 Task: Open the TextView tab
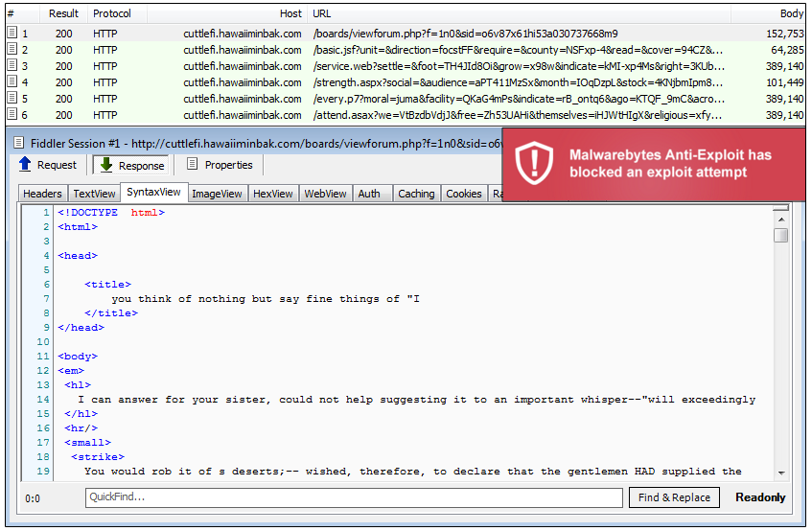(94, 194)
